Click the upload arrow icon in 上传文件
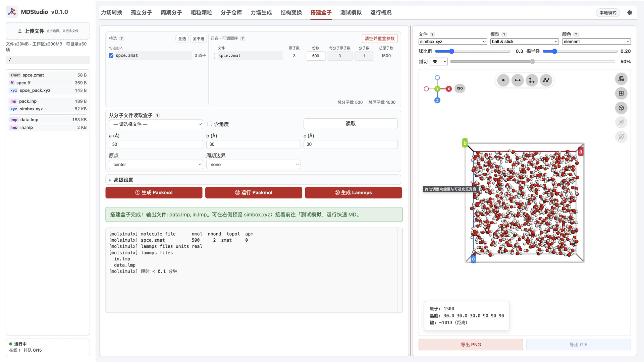644x362 pixels. coord(20,31)
